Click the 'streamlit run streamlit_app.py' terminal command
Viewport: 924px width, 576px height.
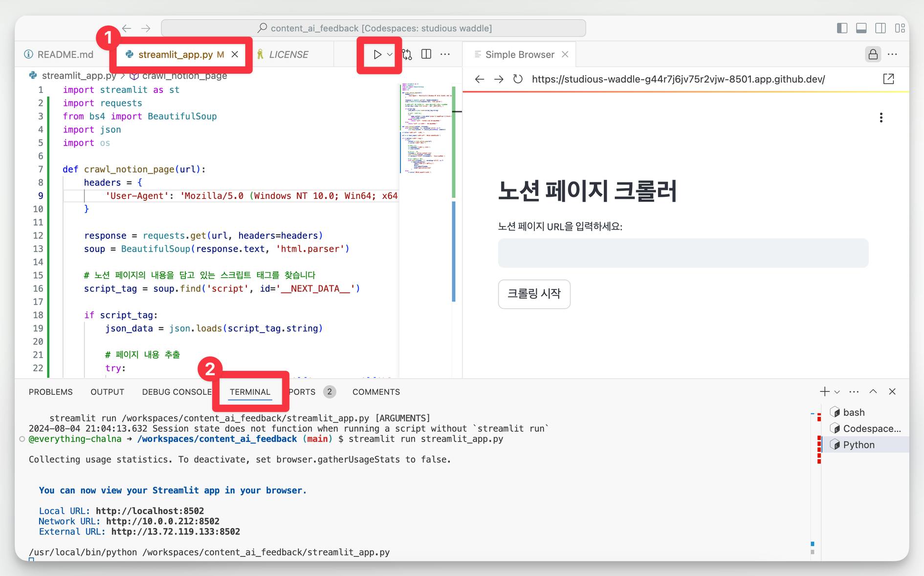click(426, 439)
